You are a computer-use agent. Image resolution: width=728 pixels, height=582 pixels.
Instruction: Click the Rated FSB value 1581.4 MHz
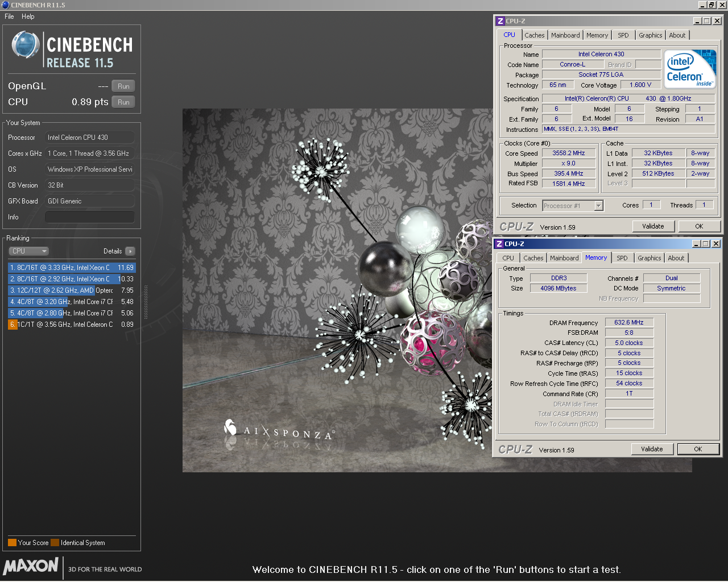tap(569, 184)
